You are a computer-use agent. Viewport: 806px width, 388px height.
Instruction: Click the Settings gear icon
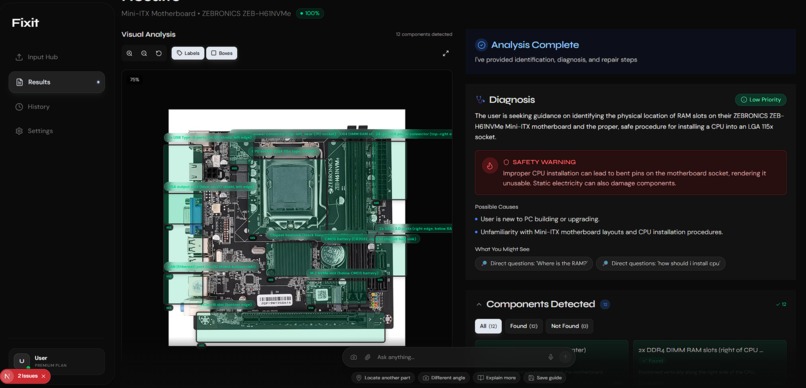(19, 131)
